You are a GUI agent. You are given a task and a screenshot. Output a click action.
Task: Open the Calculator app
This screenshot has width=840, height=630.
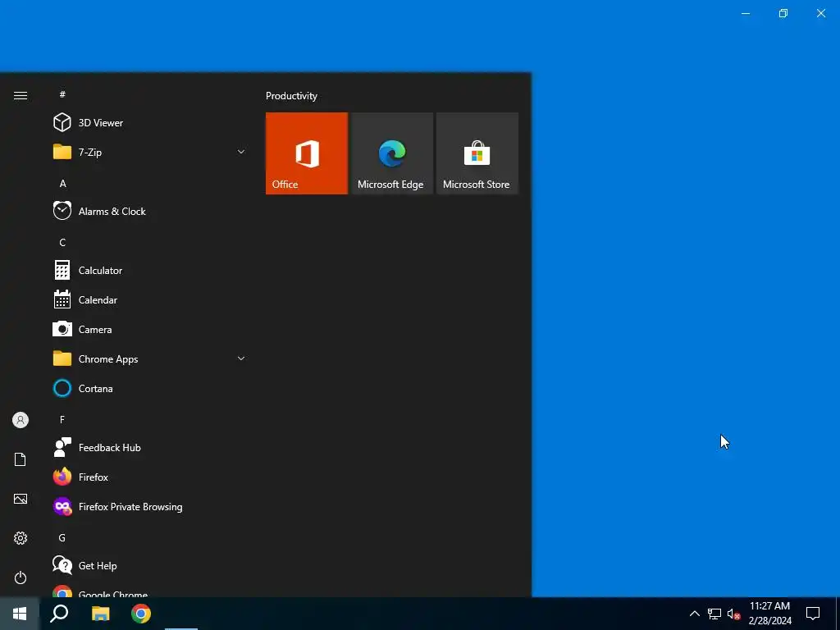(x=150, y=271)
